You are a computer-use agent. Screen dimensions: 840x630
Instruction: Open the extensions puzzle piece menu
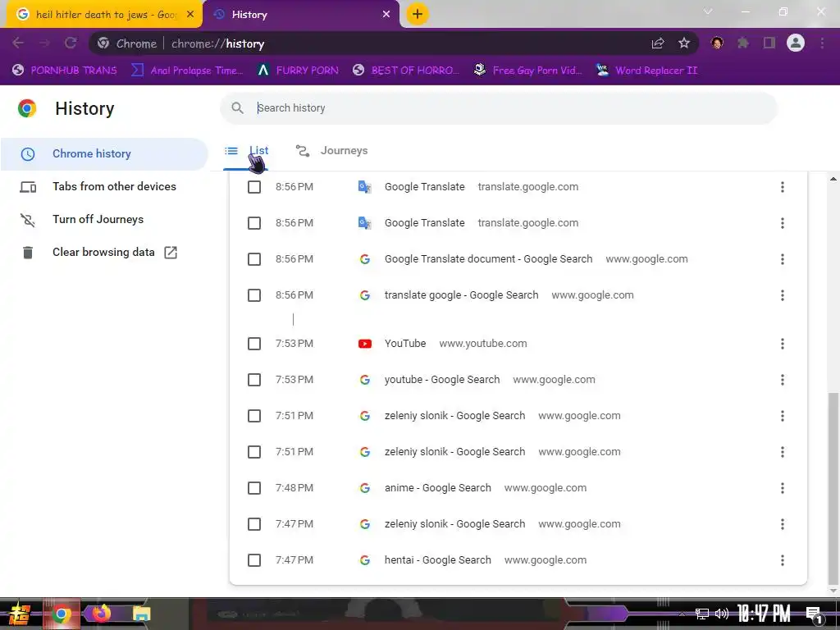pos(743,43)
